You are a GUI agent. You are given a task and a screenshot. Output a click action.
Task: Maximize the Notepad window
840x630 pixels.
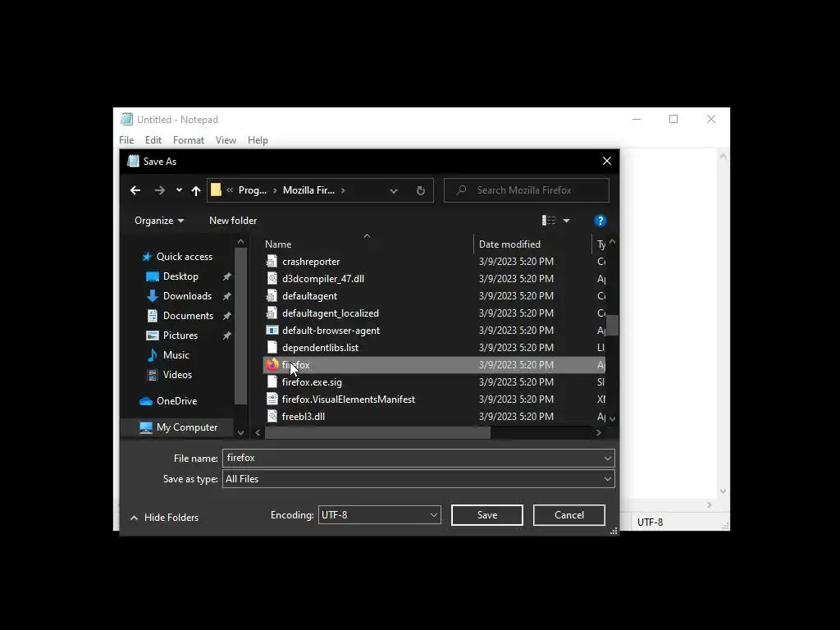tap(673, 119)
